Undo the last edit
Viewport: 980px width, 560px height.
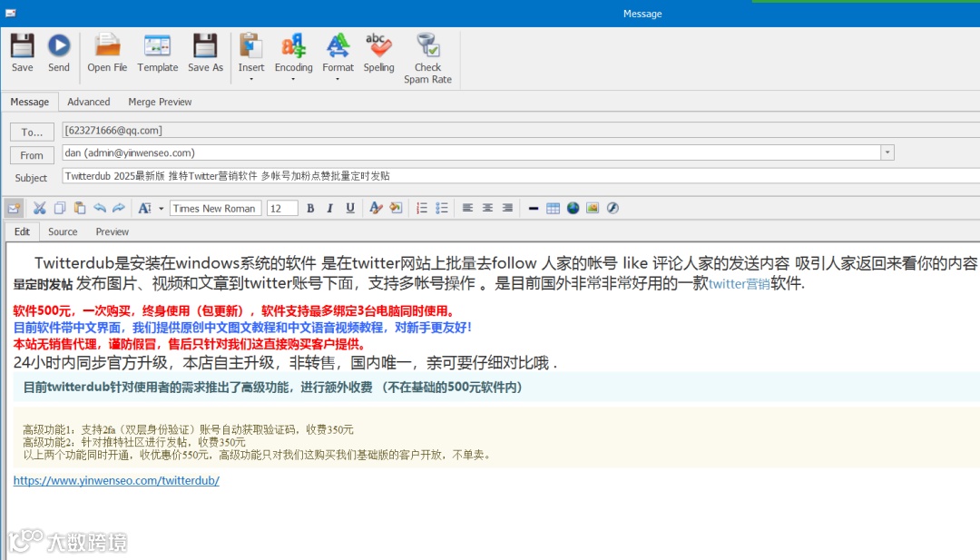(100, 208)
